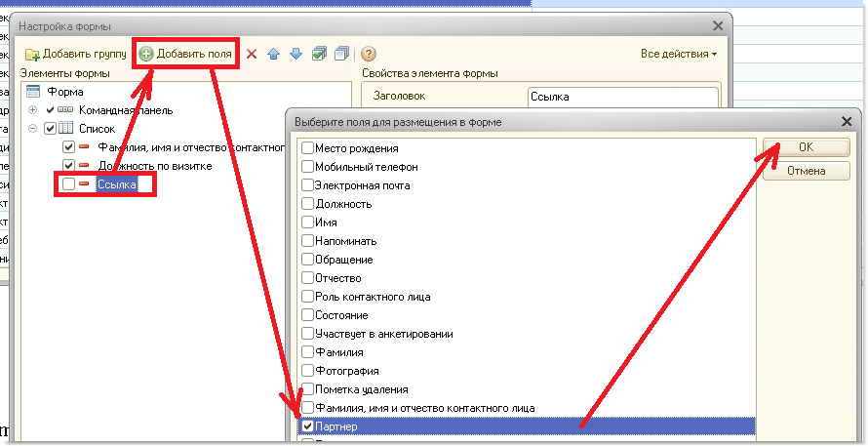Open the Все действия dropdown menu
This screenshot has height=446, width=868.
tap(679, 55)
